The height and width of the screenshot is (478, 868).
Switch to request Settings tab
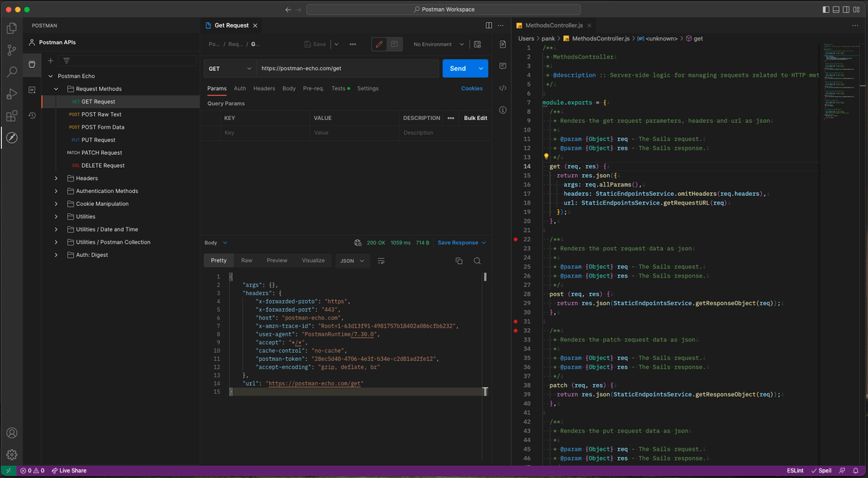(367, 88)
